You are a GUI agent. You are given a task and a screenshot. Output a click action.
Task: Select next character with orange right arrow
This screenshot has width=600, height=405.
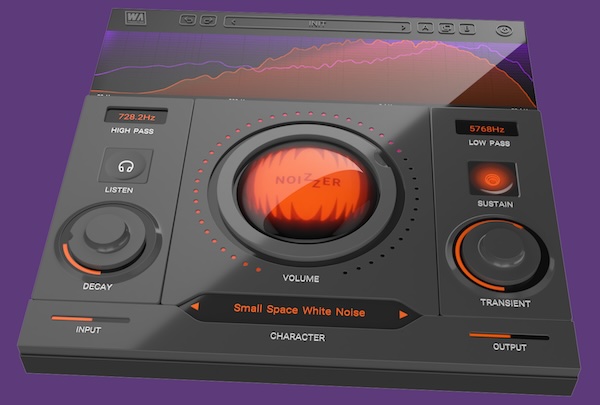(403, 315)
